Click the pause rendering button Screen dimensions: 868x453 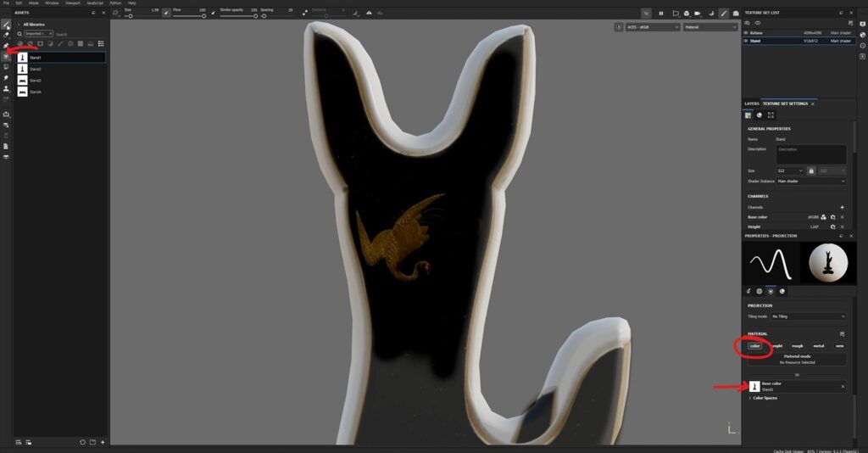point(660,14)
